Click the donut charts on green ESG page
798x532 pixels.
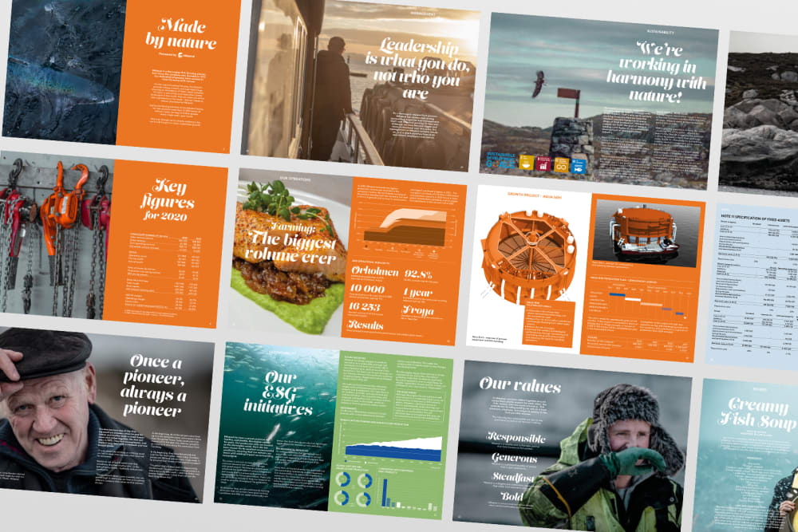pyautogui.click(x=354, y=489)
